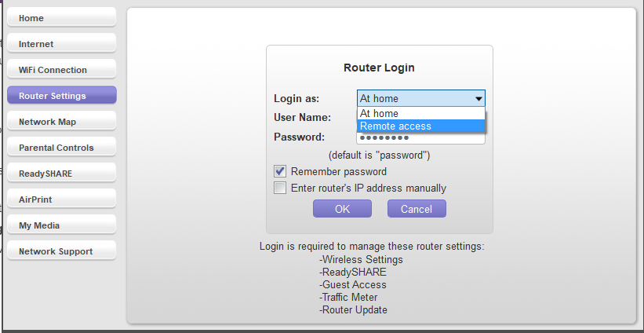The width and height of the screenshot is (644, 333).
Task: Go to the Internet section
Action: (62, 43)
